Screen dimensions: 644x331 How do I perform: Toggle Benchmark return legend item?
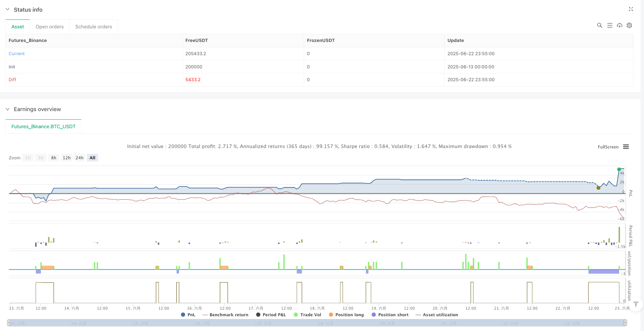(x=225, y=315)
